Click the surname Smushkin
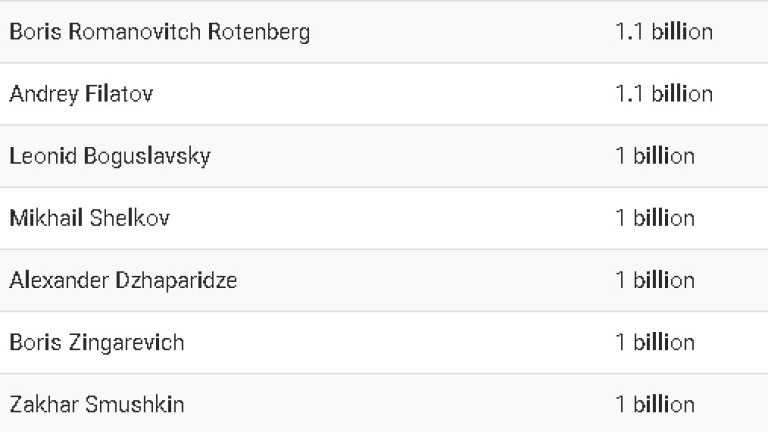The width and height of the screenshot is (768, 432). click(135, 405)
